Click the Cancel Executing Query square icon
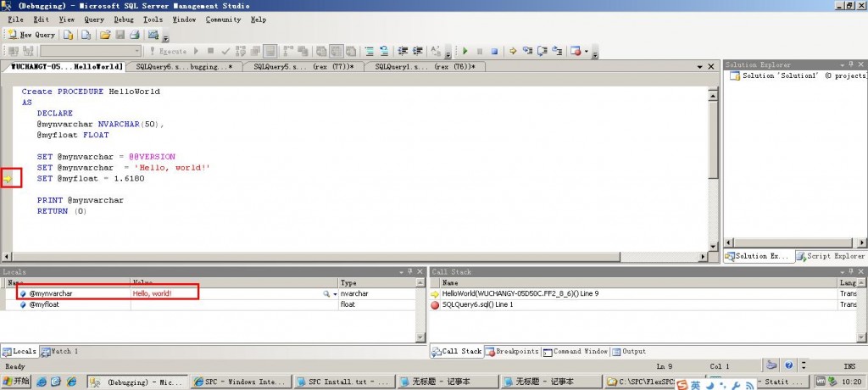The image size is (868, 390). pos(210,51)
